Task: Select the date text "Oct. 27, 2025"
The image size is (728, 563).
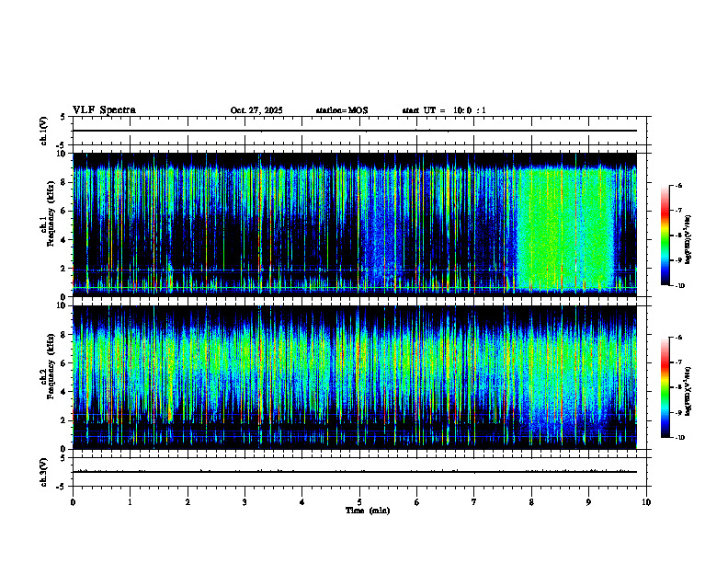Action: click(x=256, y=110)
